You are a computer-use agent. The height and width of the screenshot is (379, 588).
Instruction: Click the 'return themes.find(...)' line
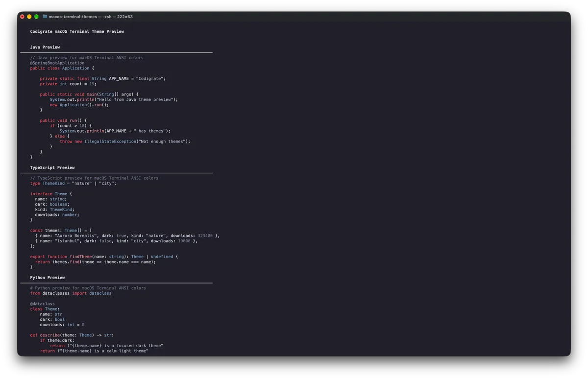click(x=96, y=262)
